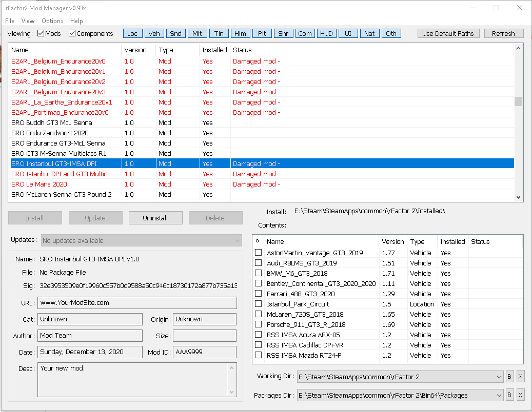Viewport: 532px width, 412px height.
Task: Tick the Ferrari_488_GT3_2020 checkbox
Action: click(x=258, y=294)
